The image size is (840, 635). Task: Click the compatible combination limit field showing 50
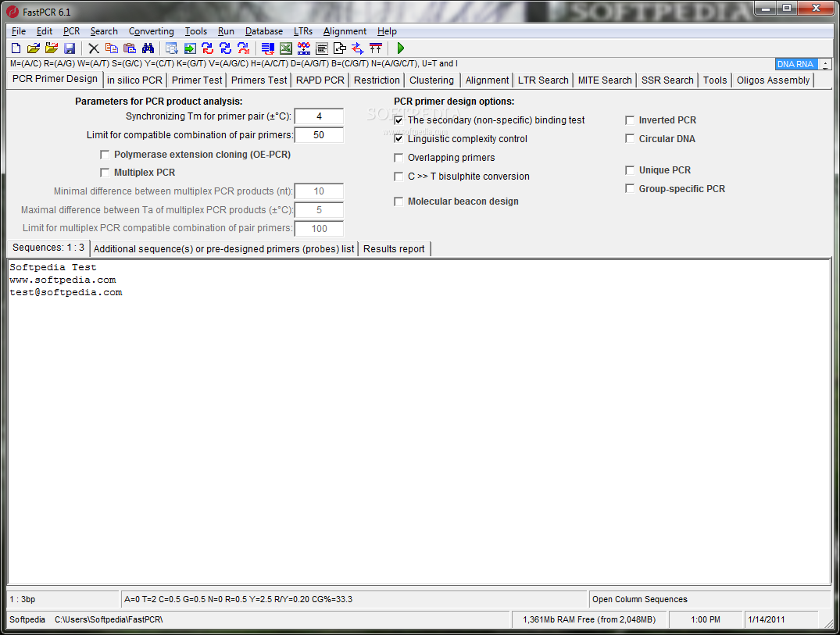pyautogui.click(x=319, y=135)
